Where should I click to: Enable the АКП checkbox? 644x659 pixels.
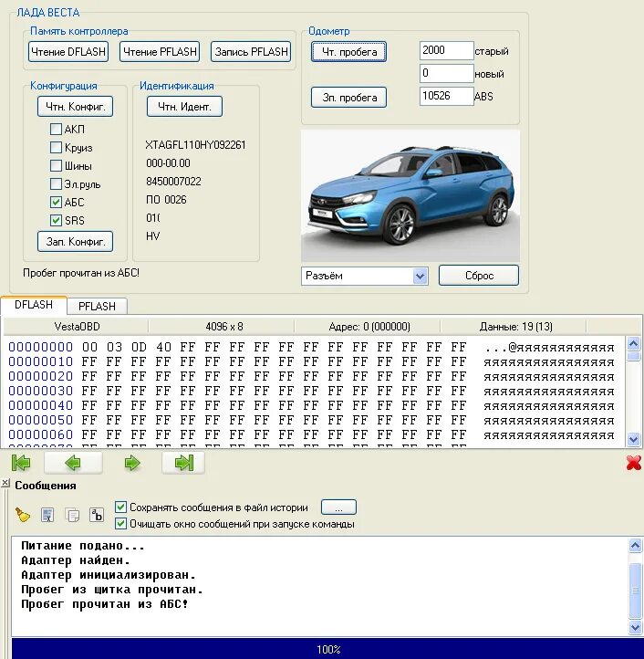56,129
